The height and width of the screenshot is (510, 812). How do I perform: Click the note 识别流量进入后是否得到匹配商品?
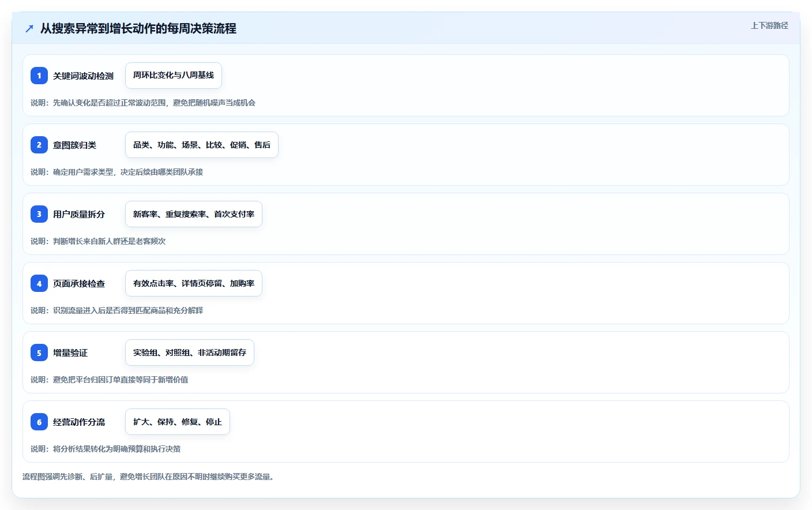[x=116, y=310]
